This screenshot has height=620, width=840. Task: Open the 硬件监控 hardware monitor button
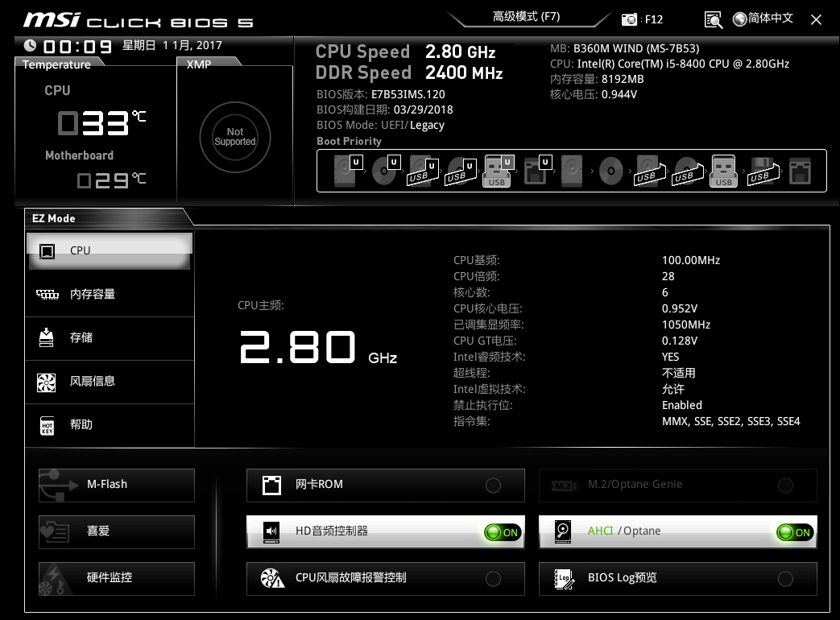(116, 578)
